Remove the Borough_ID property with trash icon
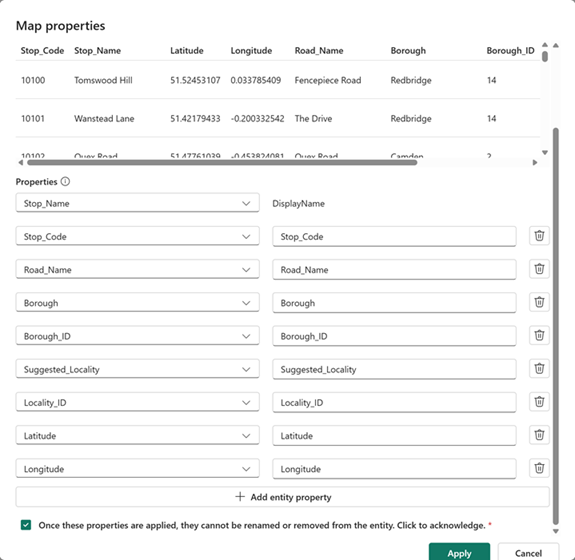This screenshot has width=575, height=560. tap(539, 335)
